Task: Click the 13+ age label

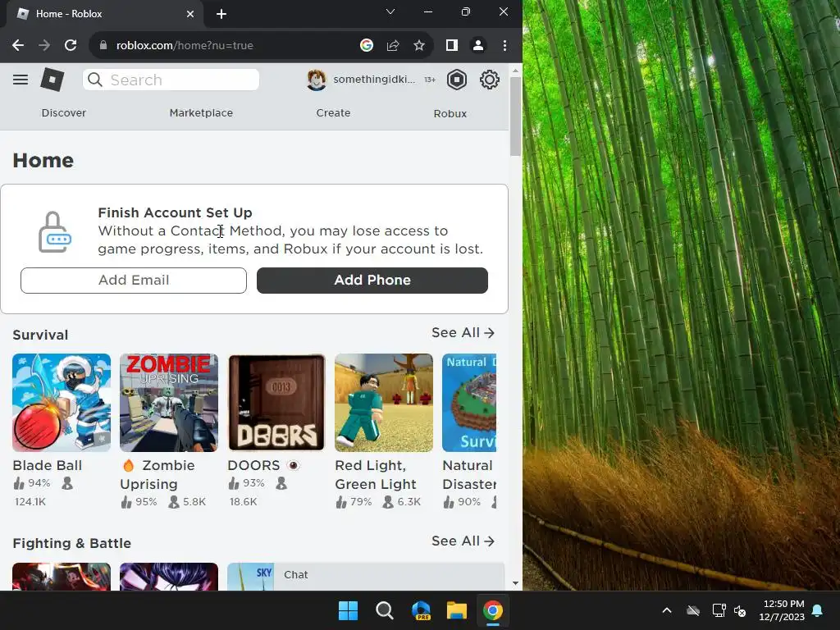Action: [430, 80]
